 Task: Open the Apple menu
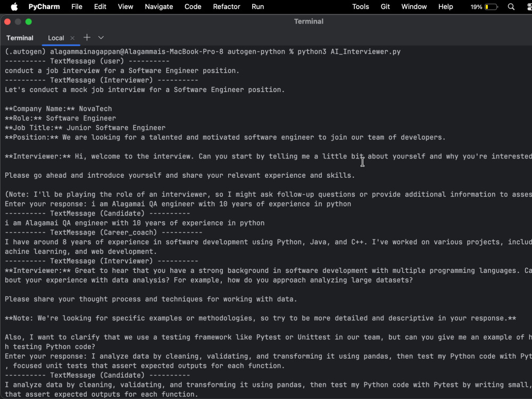[14, 6]
